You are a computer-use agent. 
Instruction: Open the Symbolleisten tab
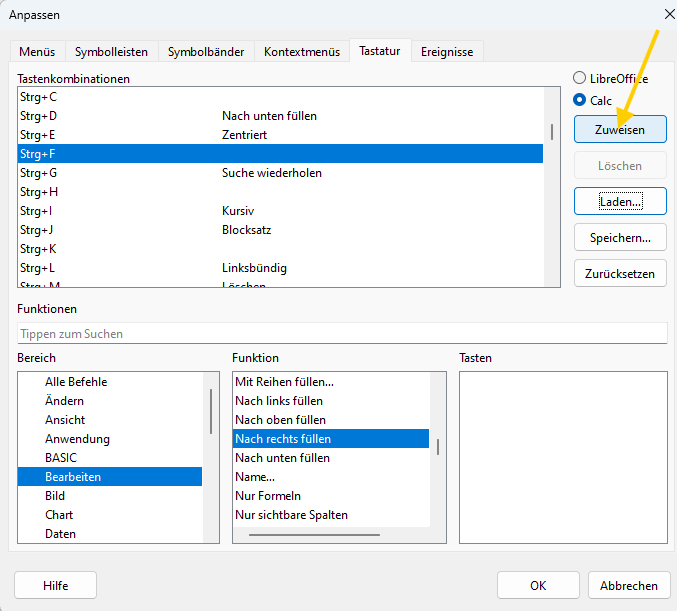click(109, 52)
